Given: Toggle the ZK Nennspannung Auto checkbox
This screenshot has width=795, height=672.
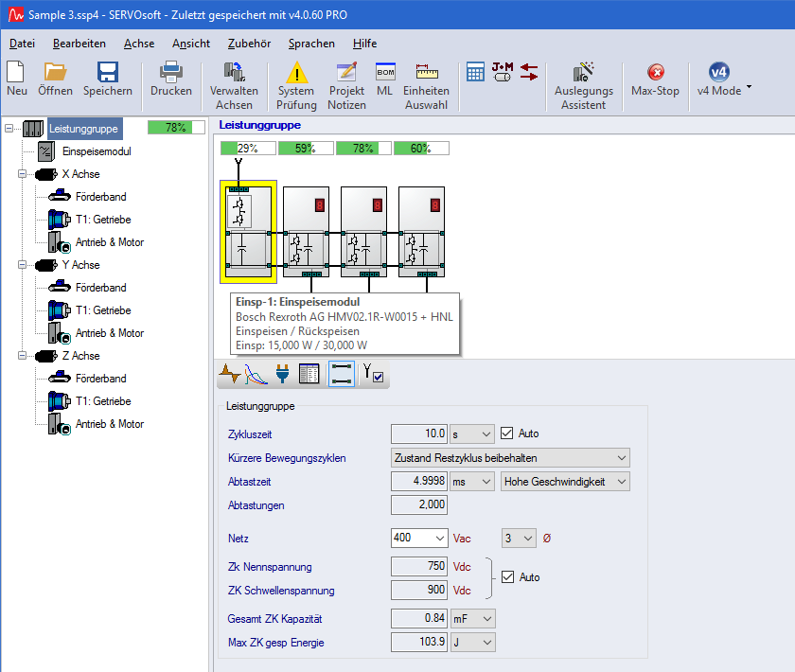Looking at the screenshot, I should 508,576.
